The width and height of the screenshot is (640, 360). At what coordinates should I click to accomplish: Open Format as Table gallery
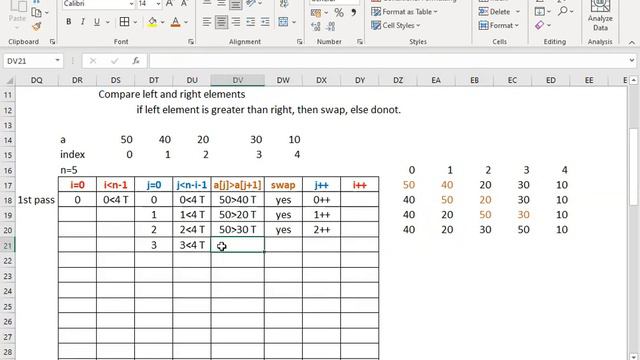pyautogui.click(x=404, y=12)
